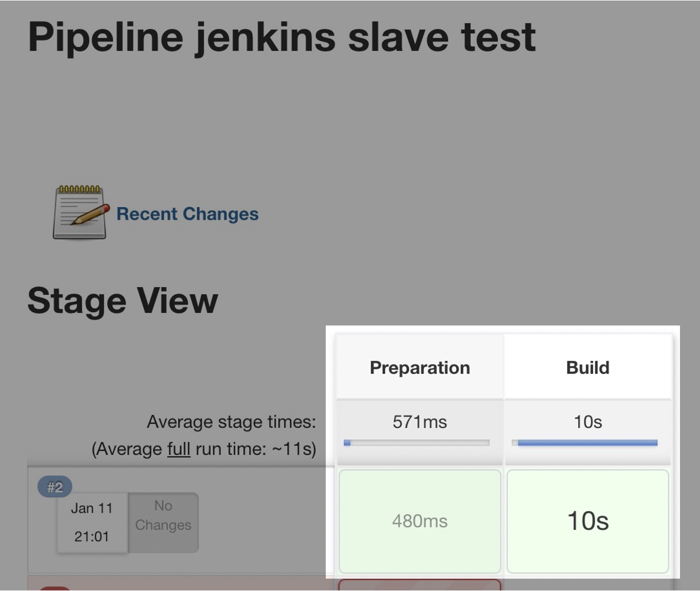700x591 pixels.
Task: Click the Average stage times label
Action: (x=231, y=421)
